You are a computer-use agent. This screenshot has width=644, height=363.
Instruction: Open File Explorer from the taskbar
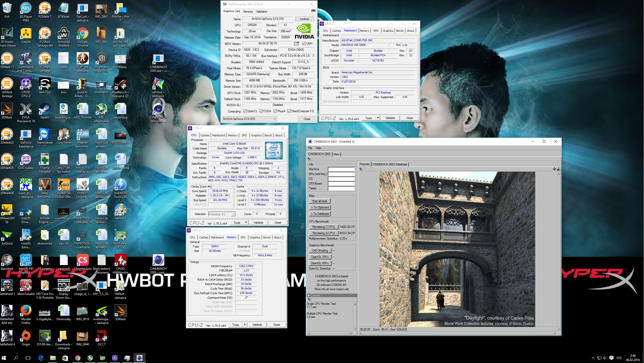53,358
